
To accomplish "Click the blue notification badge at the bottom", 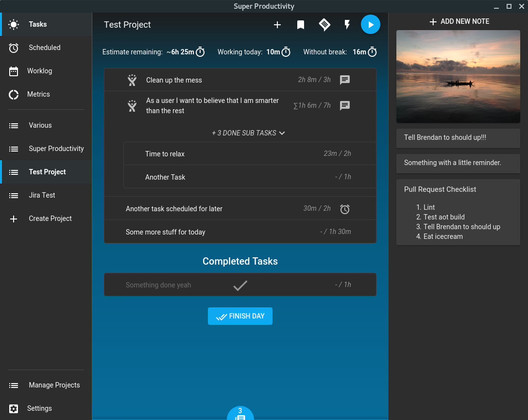I will click(240, 414).
